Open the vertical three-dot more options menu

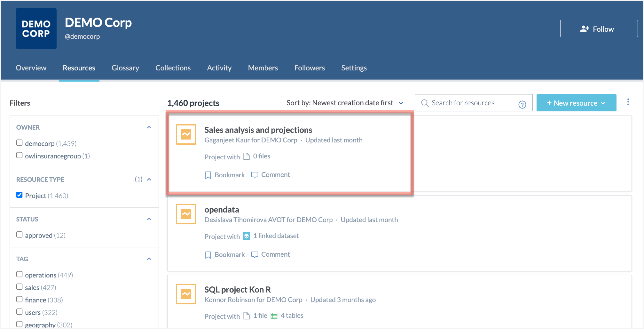628,102
